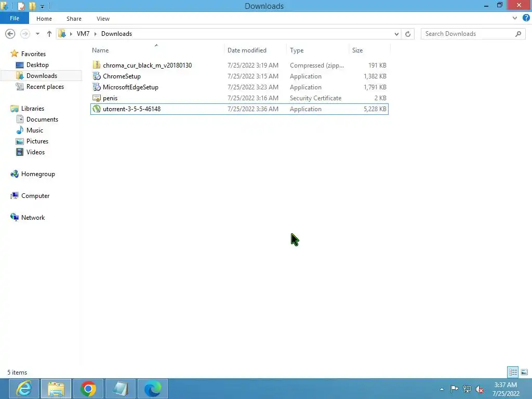Viewport: 532px width, 399px height.
Task: Click the New folder icon in title bar
Action: click(32, 6)
